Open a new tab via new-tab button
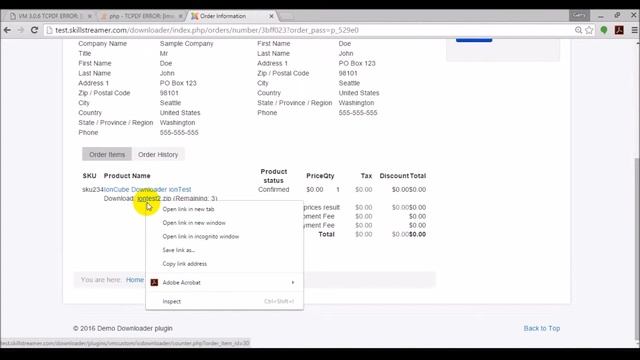Image resolution: width=640 pixels, height=360 pixels. click(287, 17)
